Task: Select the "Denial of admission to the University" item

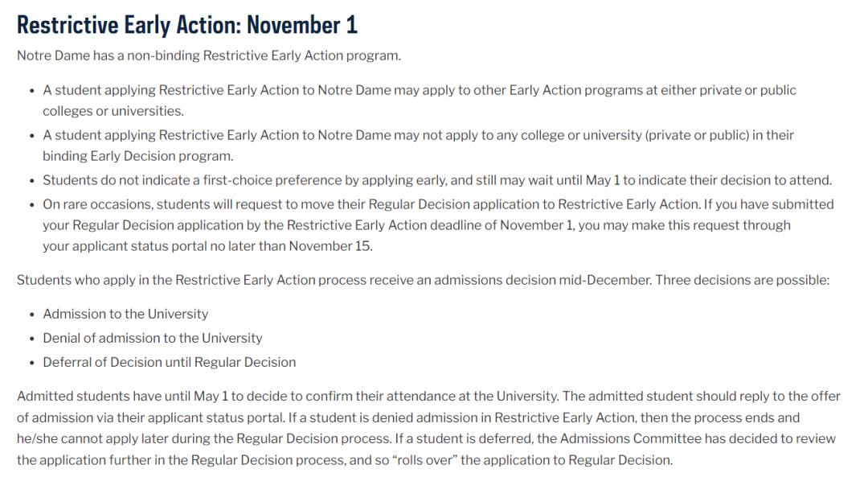Action: 153,338
